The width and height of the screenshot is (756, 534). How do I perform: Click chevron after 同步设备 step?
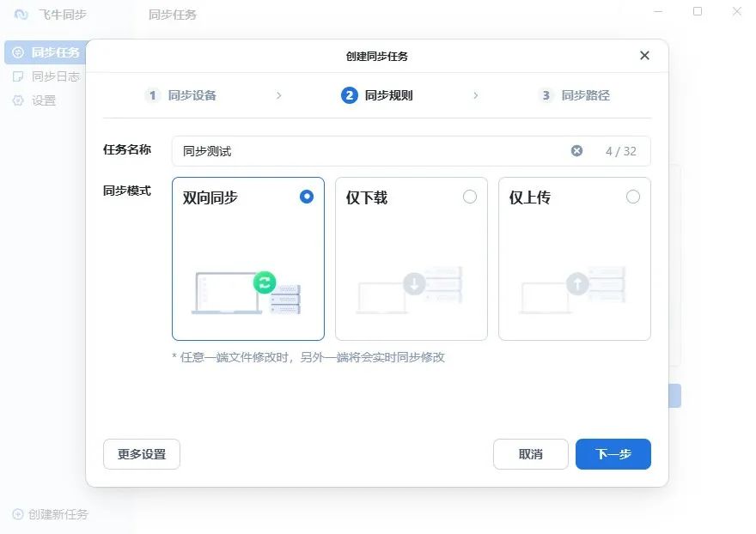point(278,95)
